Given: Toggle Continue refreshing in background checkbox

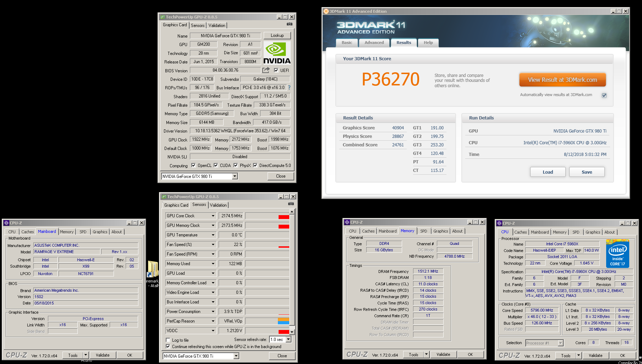Looking at the screenshot, I should (168, 346).
